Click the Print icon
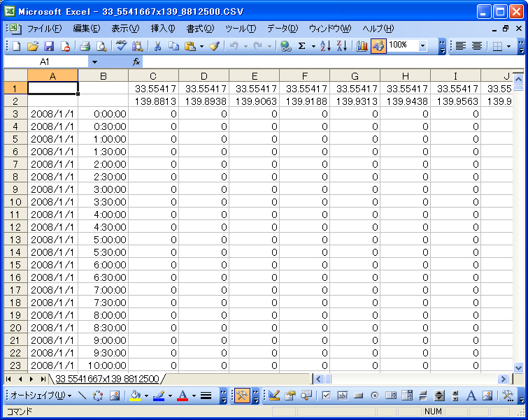This screenshot has height=420, width=528. [85, 46]
